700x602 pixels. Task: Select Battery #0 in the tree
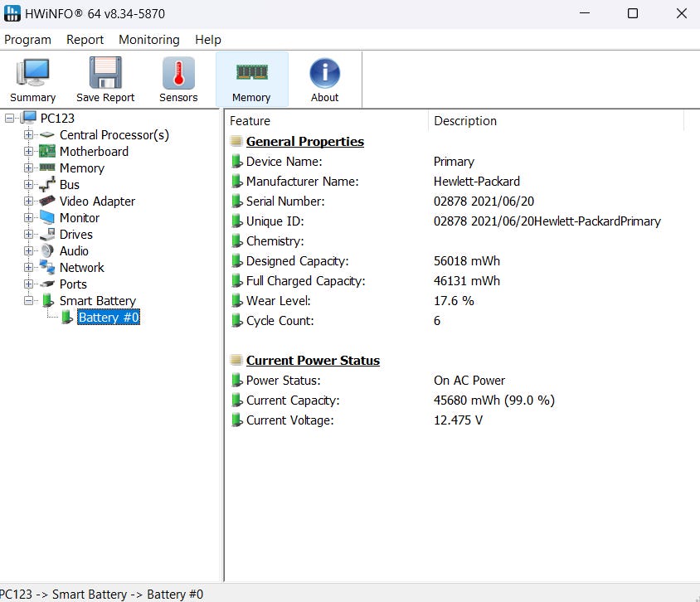coord(108,318)
